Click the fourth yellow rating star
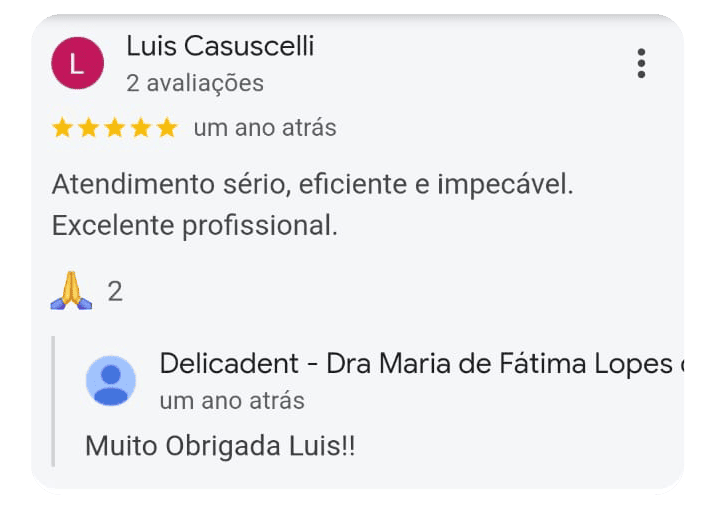717x509 pixels. pyautogui.click(x=141, y=128)
